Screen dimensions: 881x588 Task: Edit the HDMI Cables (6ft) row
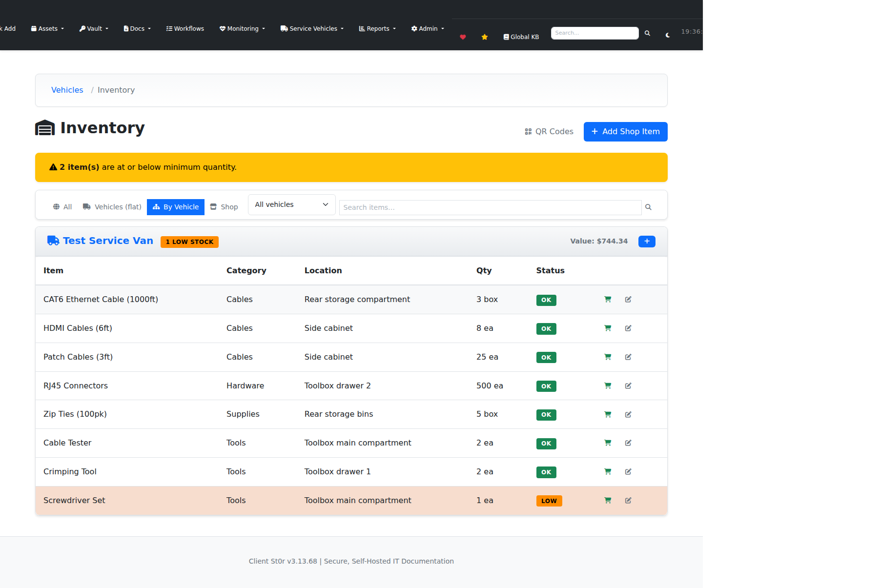click(628, 328)
